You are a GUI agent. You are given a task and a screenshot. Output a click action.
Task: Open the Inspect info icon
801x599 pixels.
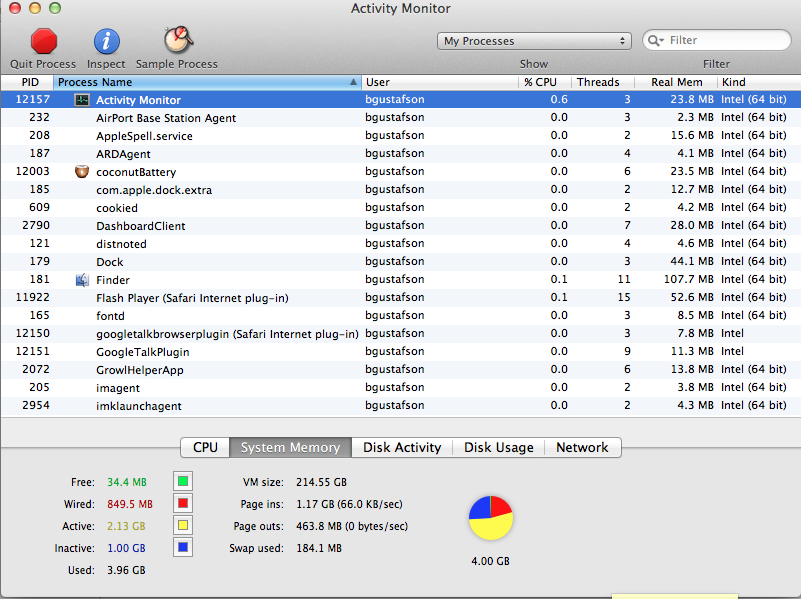pyautogui.click(x=106, y=41)
